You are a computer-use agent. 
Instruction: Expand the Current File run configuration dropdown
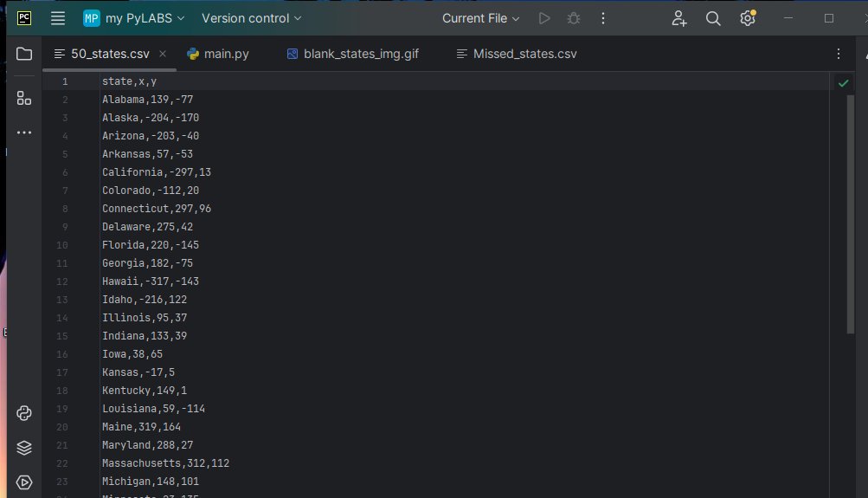pyautogui.click(x=480, y=18)
